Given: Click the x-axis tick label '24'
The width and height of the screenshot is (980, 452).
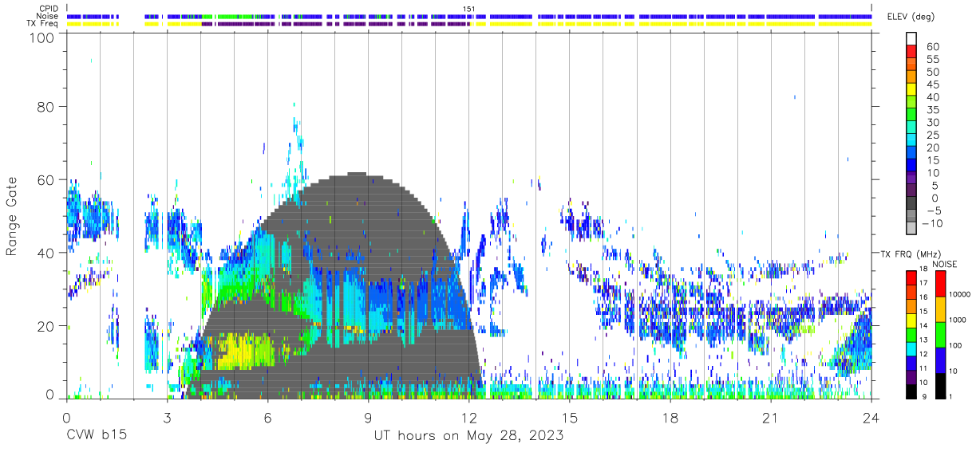Looking at the screenshot, I should click(871, 418).
